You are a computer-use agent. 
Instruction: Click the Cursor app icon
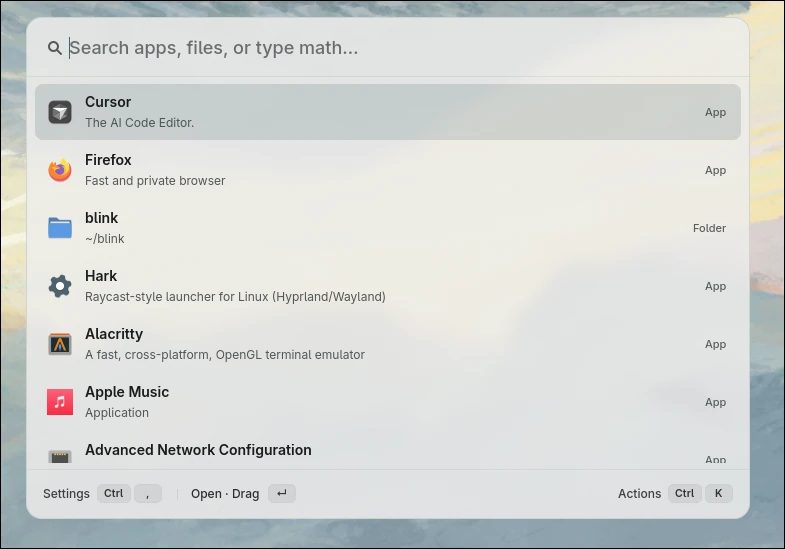pyautogui.click(x=60, y=112)
